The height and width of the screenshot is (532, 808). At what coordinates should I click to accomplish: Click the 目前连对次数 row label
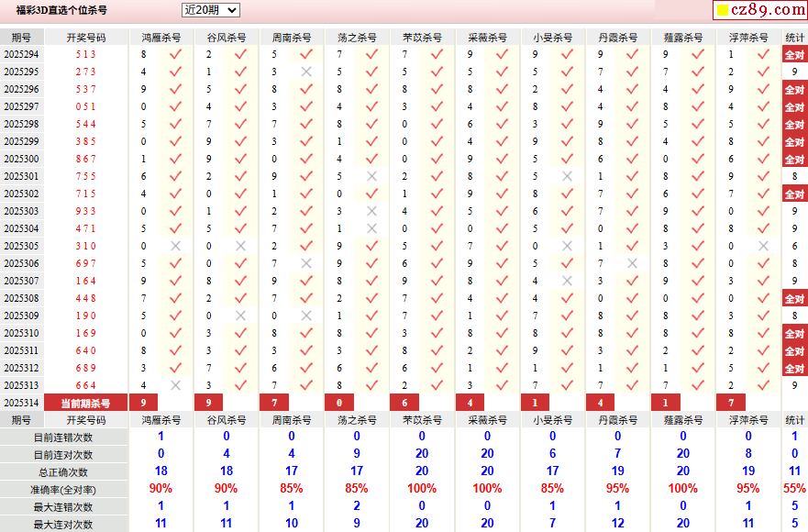[63, 455]
